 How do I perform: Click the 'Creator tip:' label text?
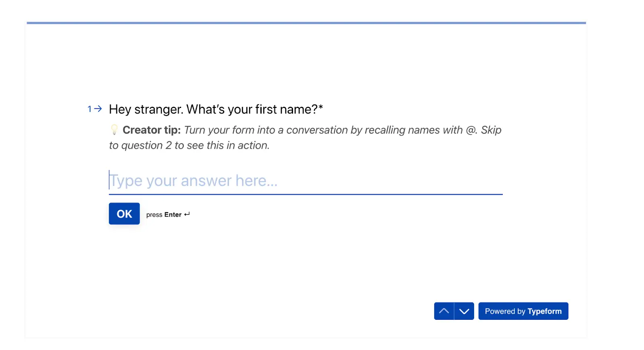[152, 130]
